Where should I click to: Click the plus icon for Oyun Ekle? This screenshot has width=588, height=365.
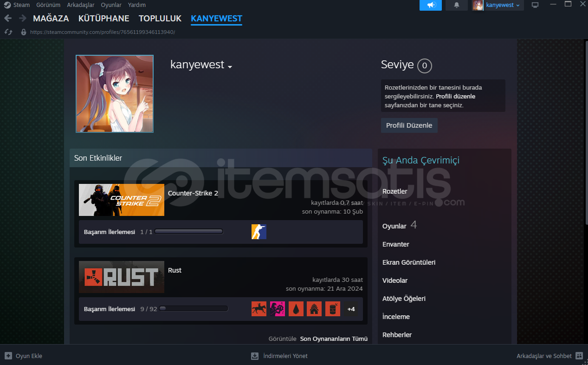(x=8, y=356)
